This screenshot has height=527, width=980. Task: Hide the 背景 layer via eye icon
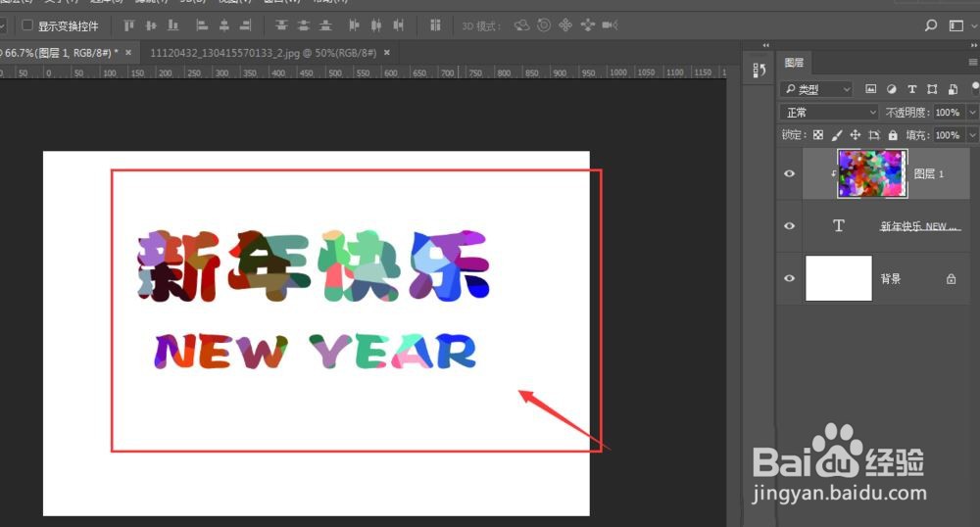(x=789, y=278)
